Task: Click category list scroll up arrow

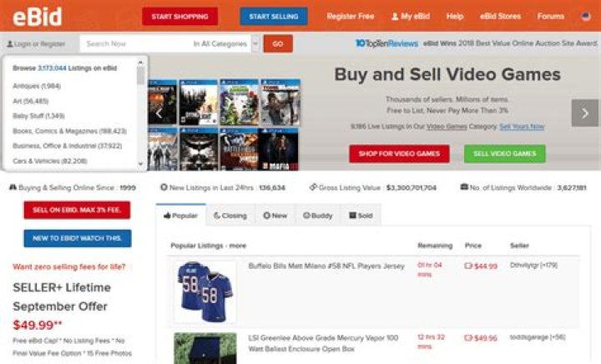Action: pyautogui.click(x=140, y=63)
